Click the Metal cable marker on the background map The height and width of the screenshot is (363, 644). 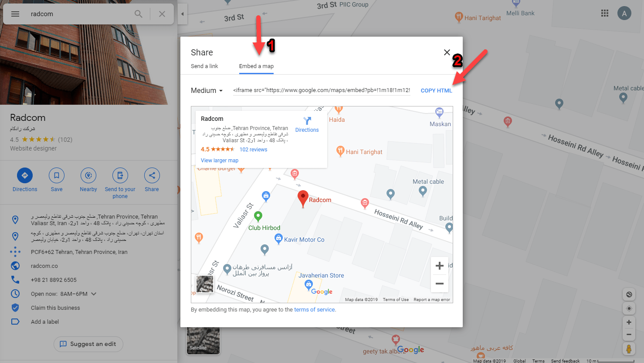[623, 98]
